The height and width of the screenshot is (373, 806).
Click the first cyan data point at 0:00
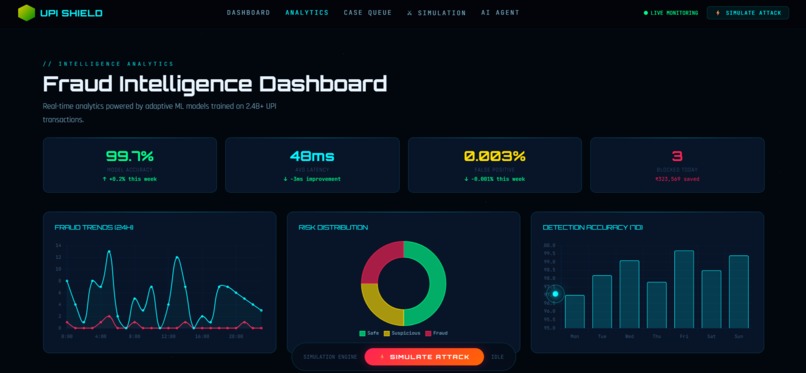coord(67,281)
